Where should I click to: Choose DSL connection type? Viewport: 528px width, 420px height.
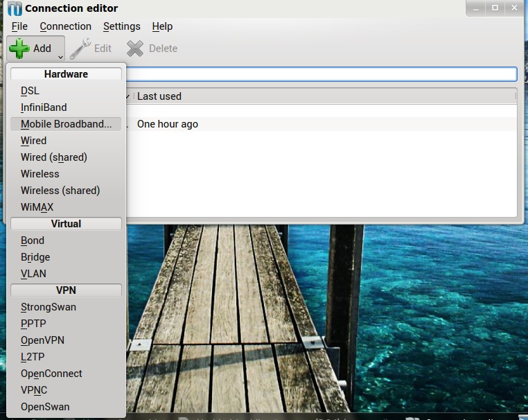(30, 91)
